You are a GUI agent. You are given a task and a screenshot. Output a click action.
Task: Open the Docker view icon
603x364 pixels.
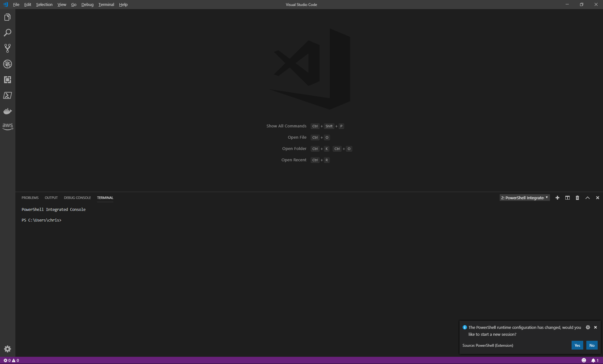click(8, 111)
